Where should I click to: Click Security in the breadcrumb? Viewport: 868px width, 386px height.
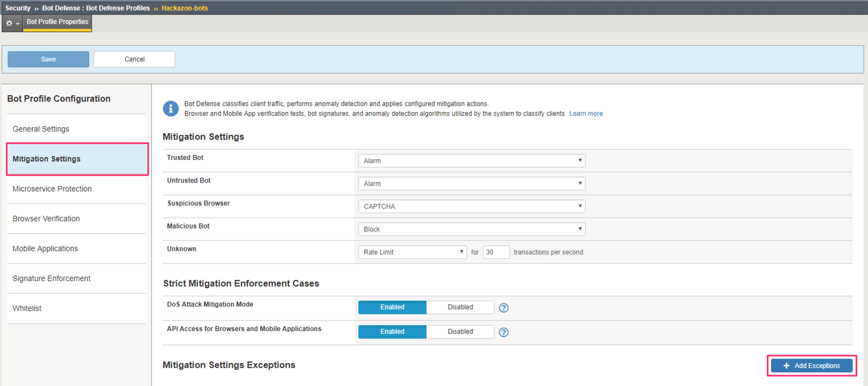[x=18, y=8]
